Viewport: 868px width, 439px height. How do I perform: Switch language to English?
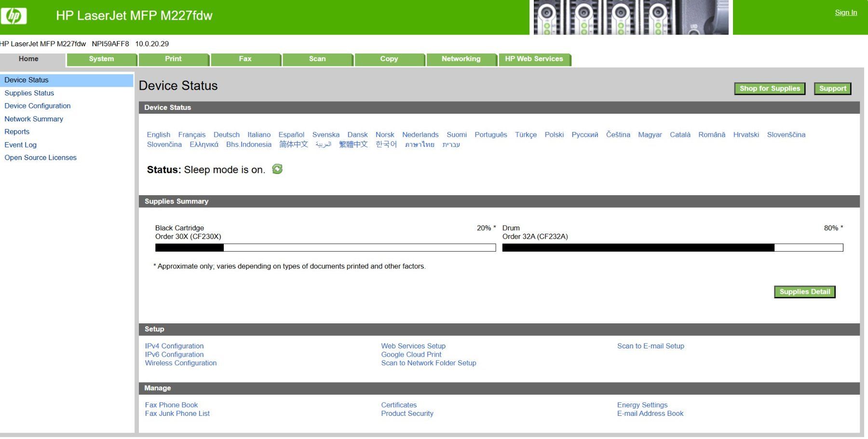pyautogui.click(x=159, y=135)
